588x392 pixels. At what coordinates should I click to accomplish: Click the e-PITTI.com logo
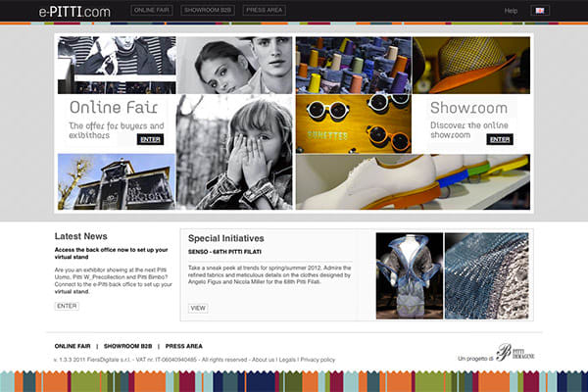[x=74, y=11]
